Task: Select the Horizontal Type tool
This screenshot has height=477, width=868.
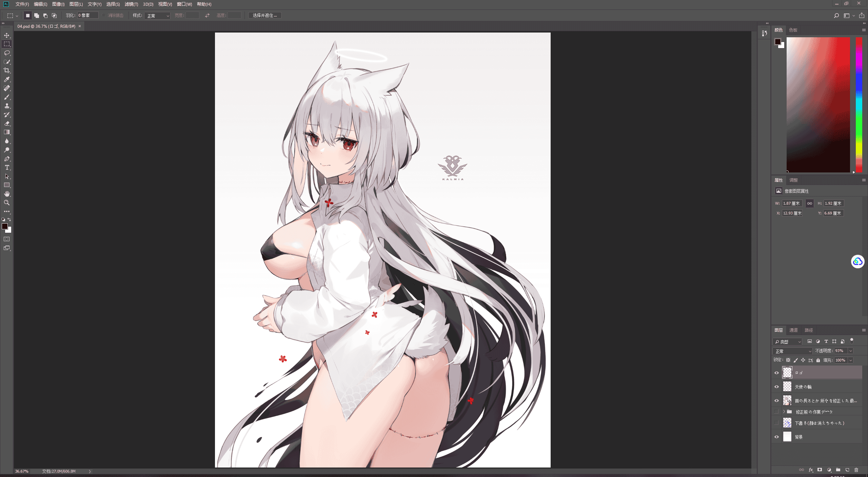Action: [7, 167]
